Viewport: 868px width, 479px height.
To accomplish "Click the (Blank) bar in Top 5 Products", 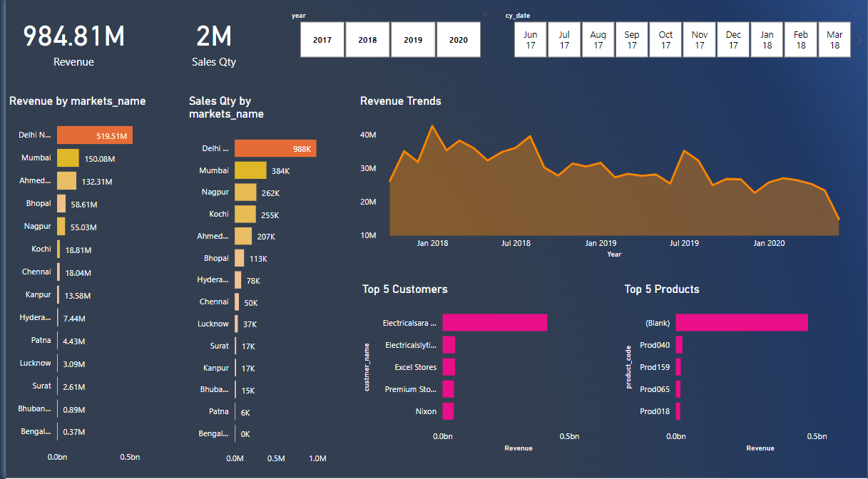I will (x=742, y=322).
